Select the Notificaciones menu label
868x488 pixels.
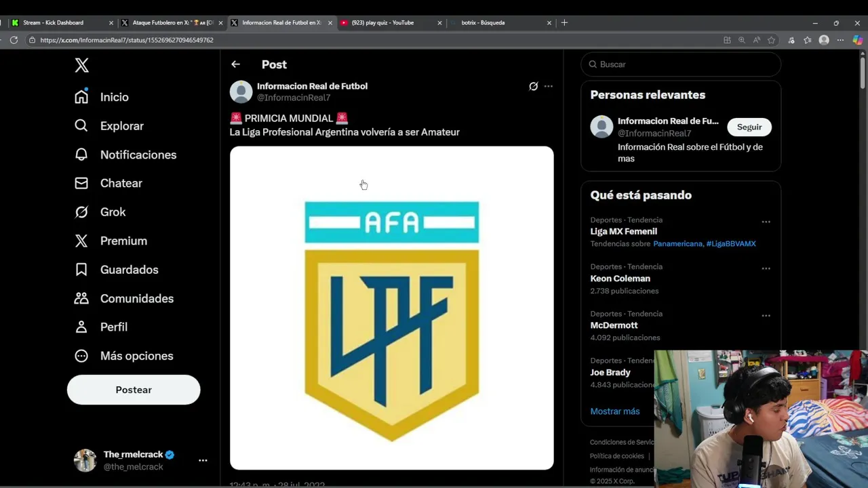coord(138,155)
